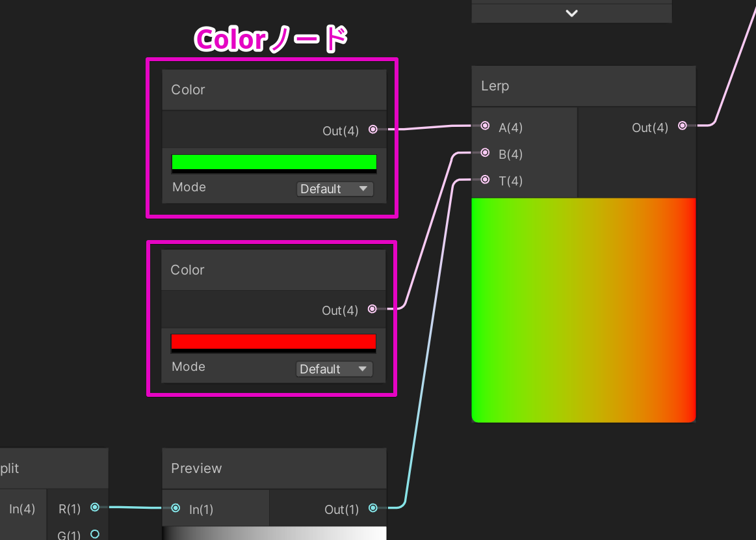Click the Out(4) port on the red Color node
The width and height of the screenshot is (756, 540).
point(372,309)
